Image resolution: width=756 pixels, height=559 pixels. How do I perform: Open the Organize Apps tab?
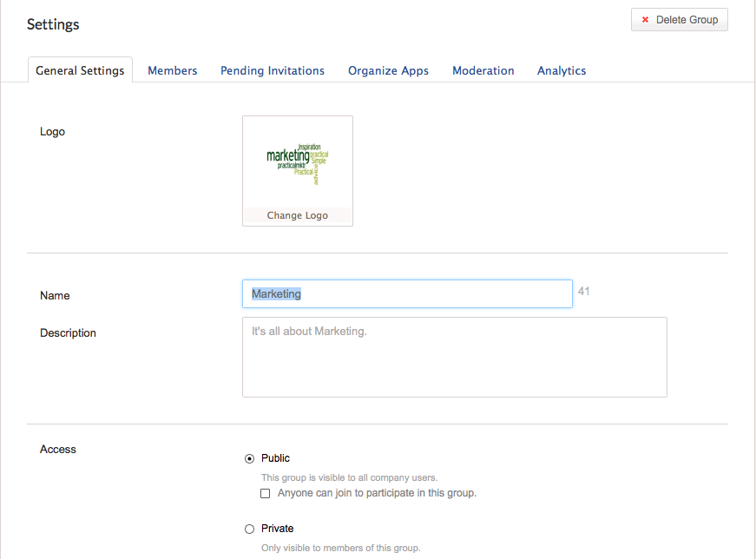point(388,70)
